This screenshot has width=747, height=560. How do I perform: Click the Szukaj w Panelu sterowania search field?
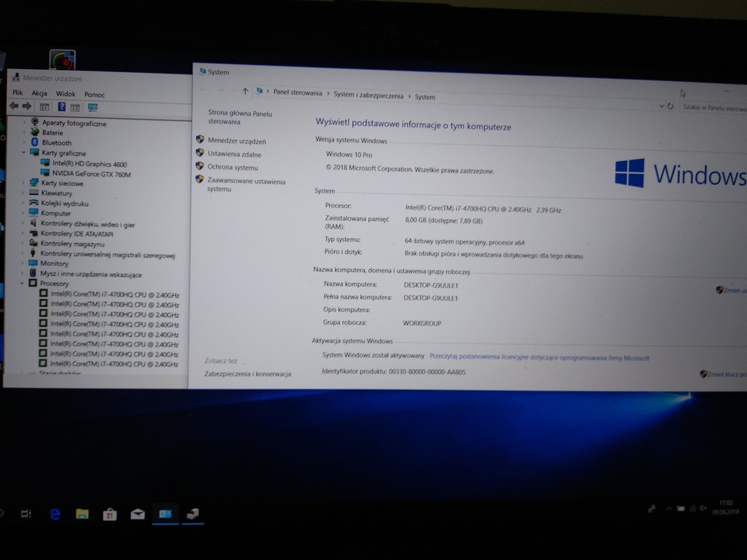(x=713, y=108)
